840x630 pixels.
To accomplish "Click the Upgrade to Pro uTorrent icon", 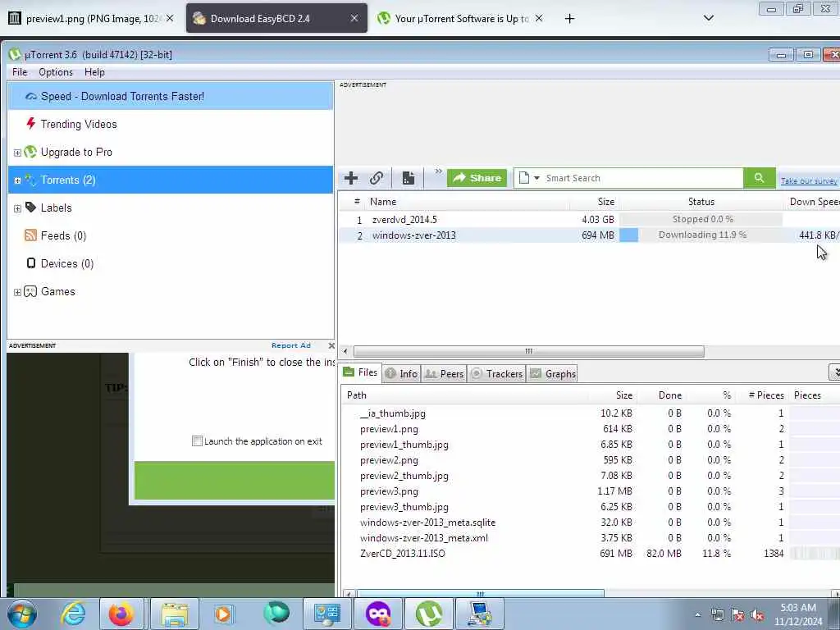I will [30, 152].
